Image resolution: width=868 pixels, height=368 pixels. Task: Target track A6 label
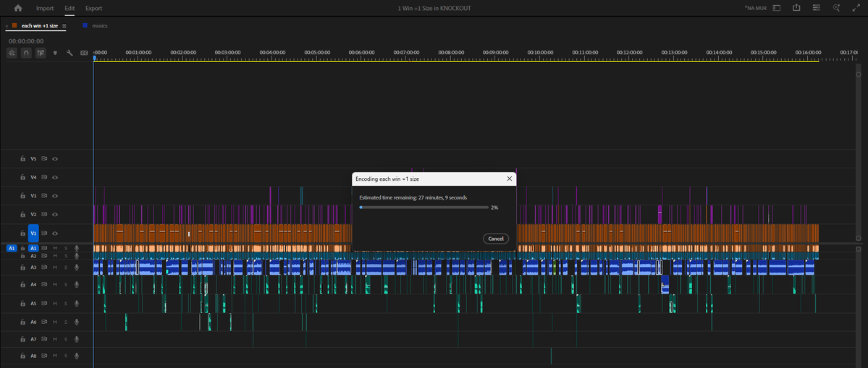point(33,322)
